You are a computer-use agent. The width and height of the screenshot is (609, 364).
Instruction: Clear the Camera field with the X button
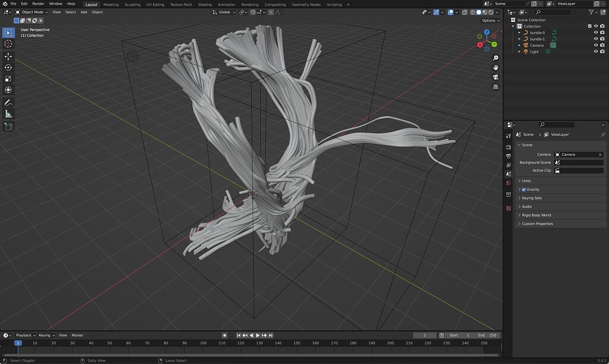600,154
